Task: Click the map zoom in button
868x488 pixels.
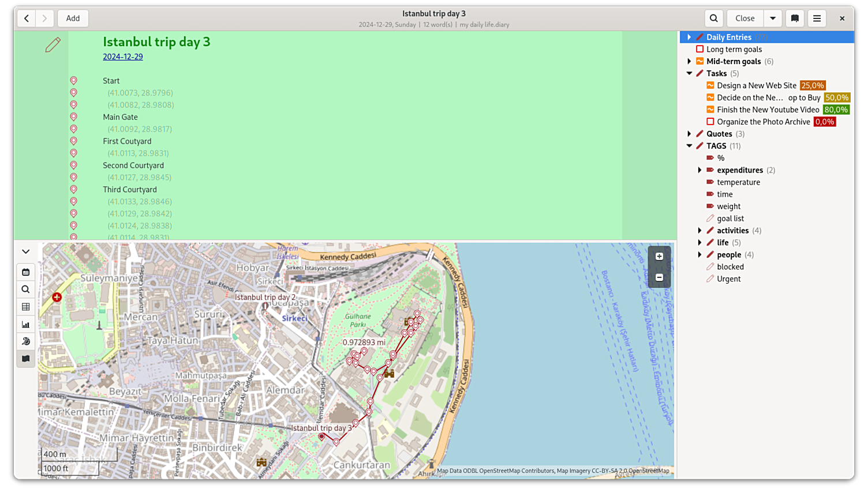Action: pos(659,257)
